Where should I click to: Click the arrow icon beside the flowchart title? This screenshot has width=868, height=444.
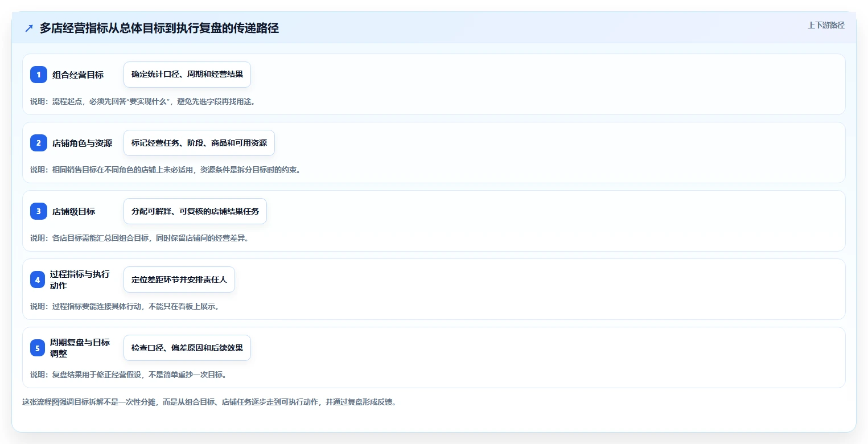click(x=29, y=28)
